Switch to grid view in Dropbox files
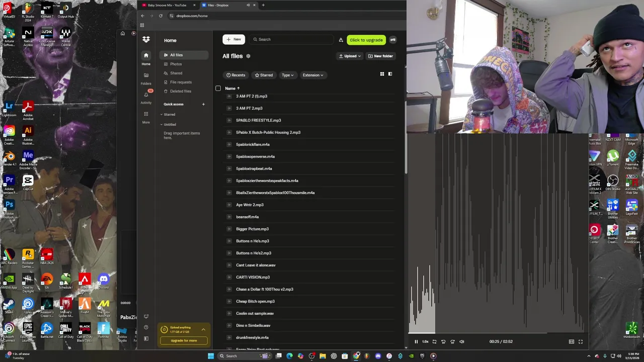This screenshot has height=362, width=644. [382, 74]
